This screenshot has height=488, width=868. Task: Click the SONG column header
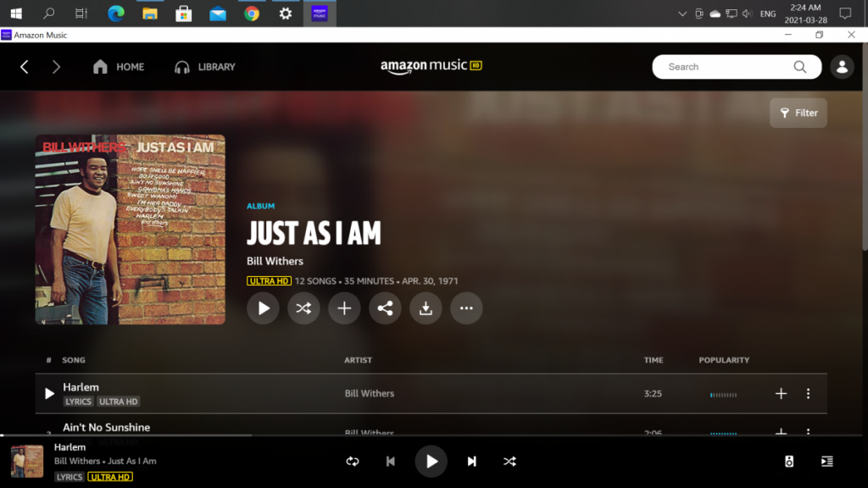[74, 360]
